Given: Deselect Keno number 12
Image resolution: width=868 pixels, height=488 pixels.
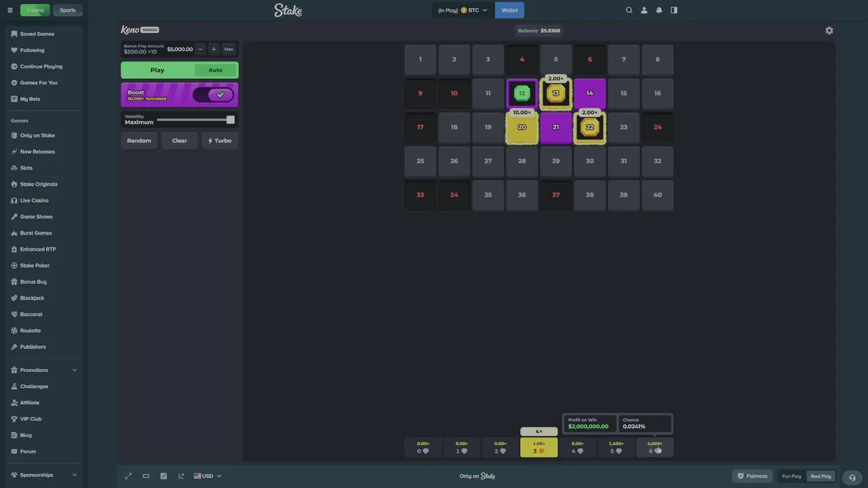Looking at the screenshot, I should point(522,94).
